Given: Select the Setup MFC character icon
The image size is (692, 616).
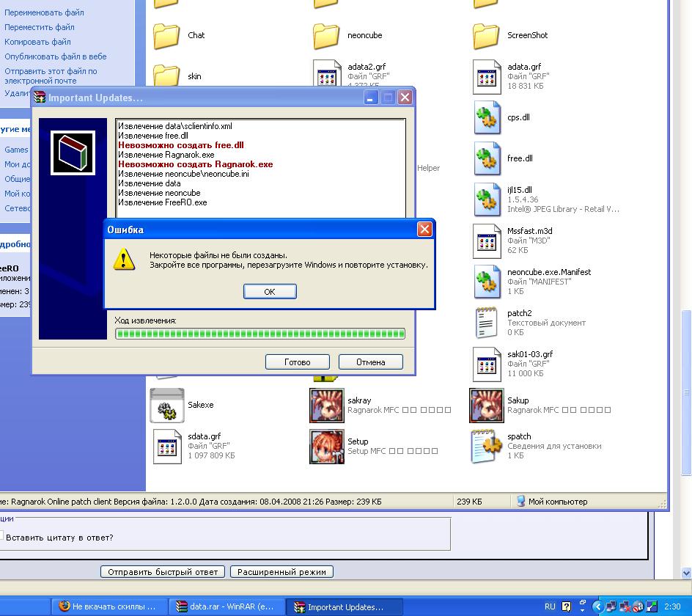Looking at the screenshot, I should (327, 447).
